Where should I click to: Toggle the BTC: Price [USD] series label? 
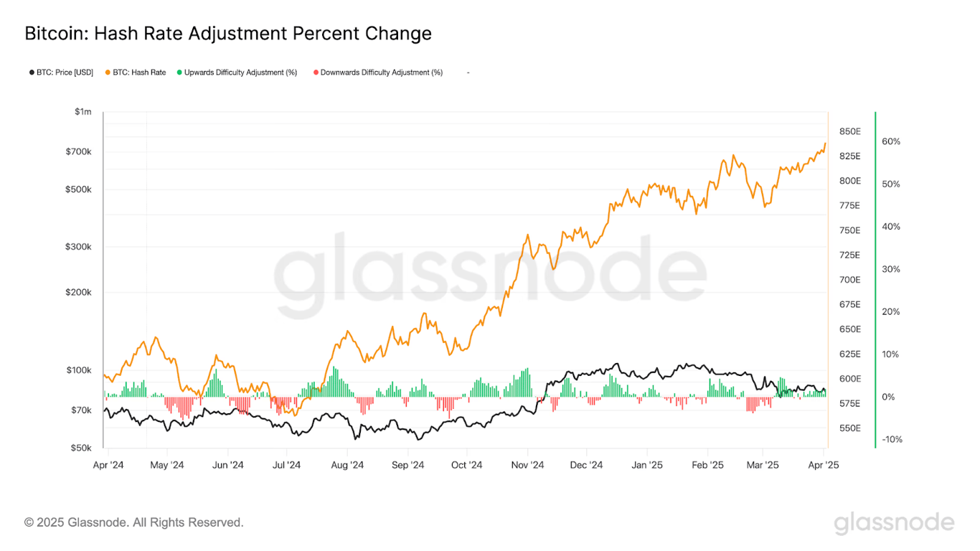(65, 72)
